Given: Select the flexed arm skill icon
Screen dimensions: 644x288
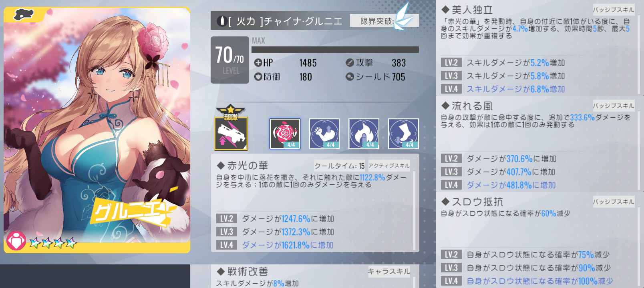Looking at the screenshot, I should point(324,134).
